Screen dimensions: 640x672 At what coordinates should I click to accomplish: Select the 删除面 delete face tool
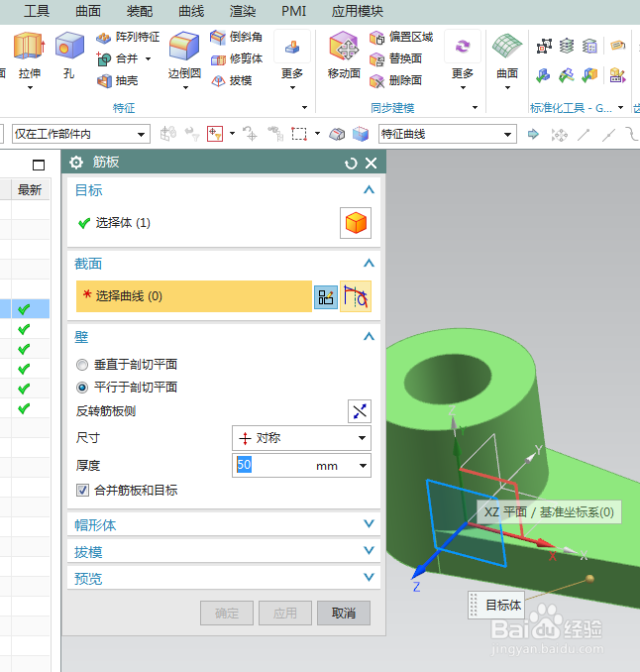(x=396, y=80)
